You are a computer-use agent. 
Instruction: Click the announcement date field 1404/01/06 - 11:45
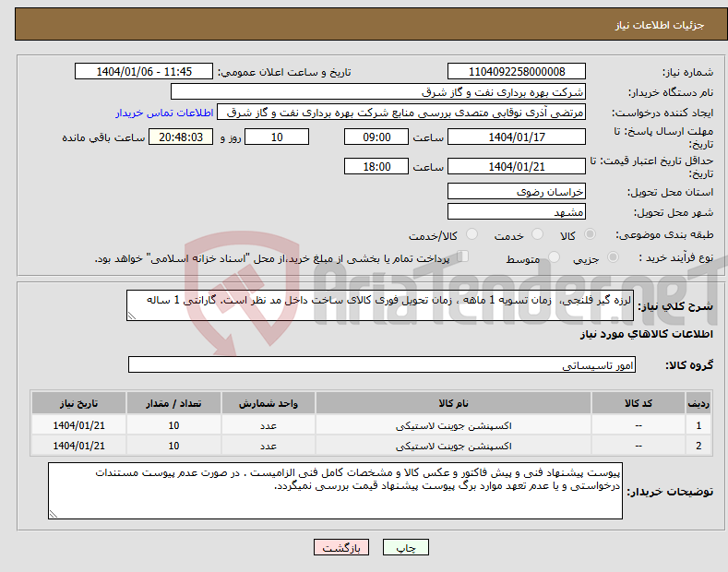[144, 72]
